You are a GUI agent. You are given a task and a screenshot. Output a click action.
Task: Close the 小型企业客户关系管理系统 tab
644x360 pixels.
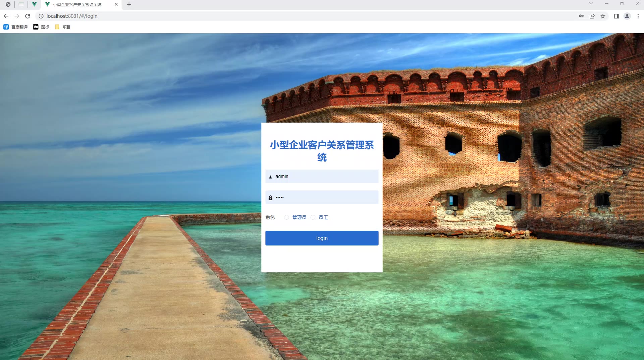[x=116, y=4]
